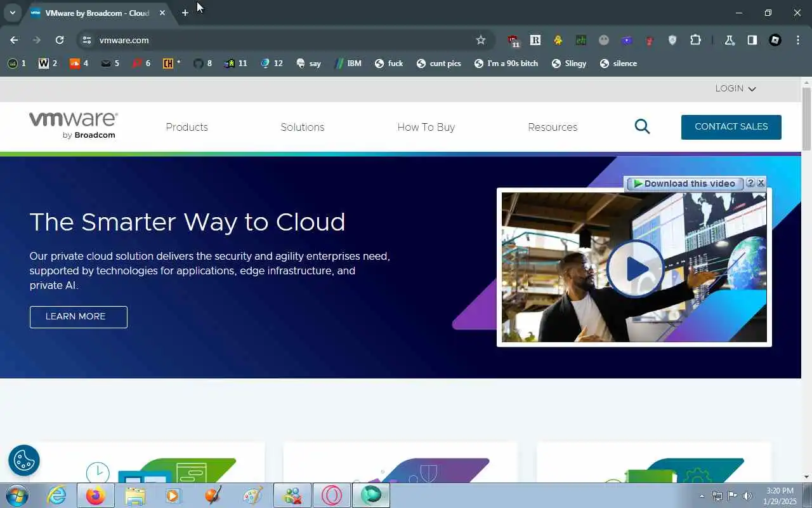Screen dimensions: 812x508
Task: Open the bookmark labeled 12
Action: point(271,63)
